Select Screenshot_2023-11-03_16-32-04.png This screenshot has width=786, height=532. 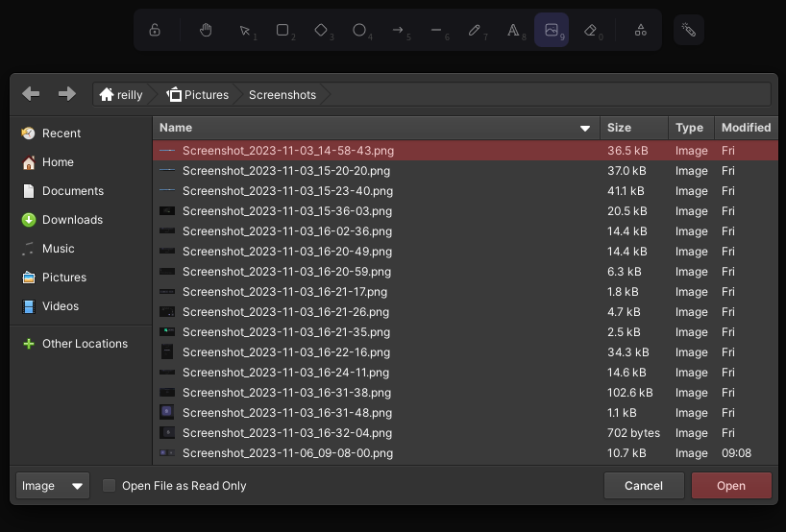coord(465,433)
